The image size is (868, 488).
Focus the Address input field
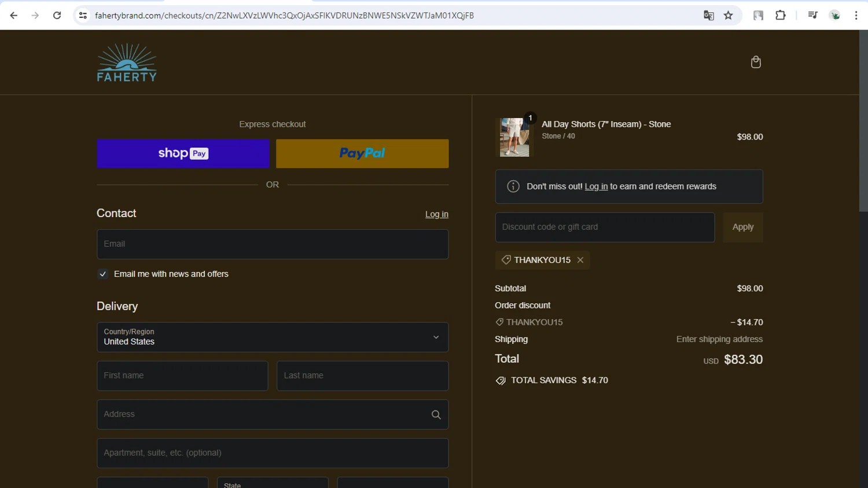point(273,414)
